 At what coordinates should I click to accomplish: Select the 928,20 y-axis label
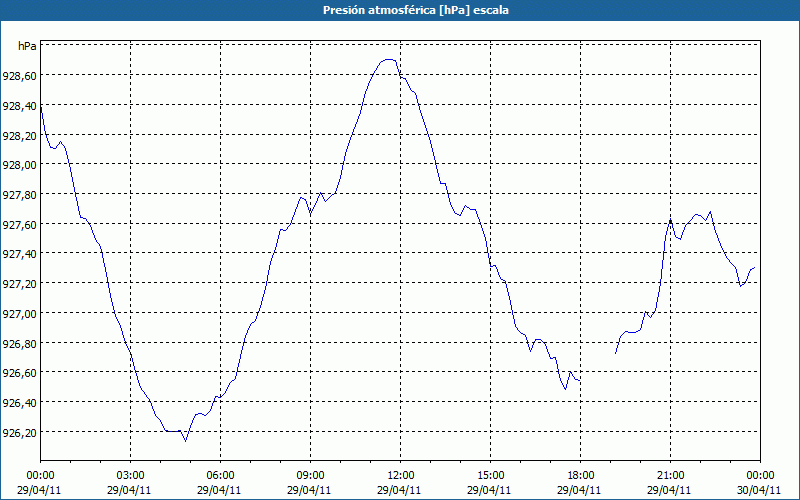(x=19, y=136)
